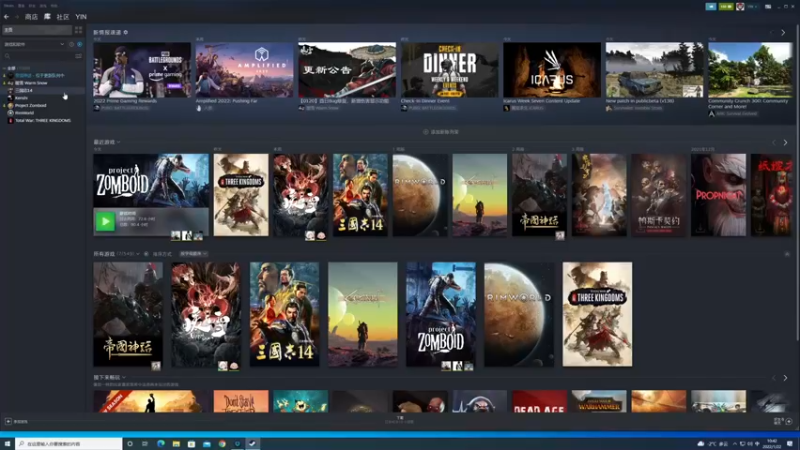Open RimWorld cover in recent games
800x450 pixels.
(x=420, y=195)
